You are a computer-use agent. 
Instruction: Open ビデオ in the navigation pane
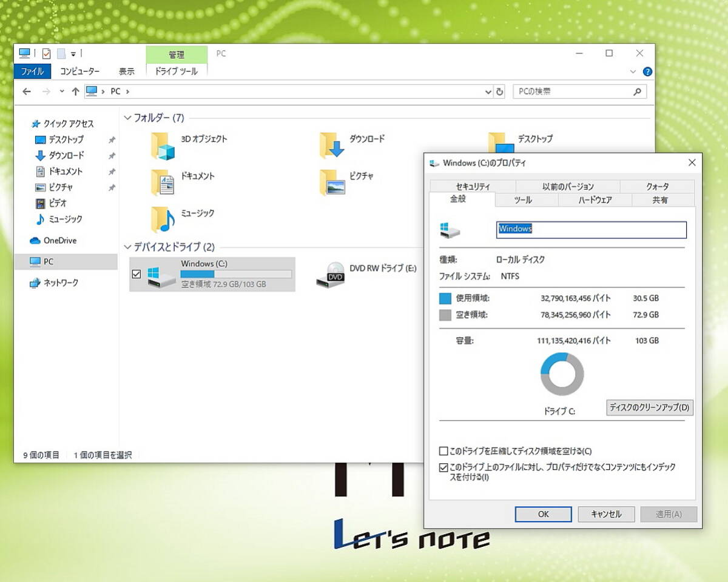51,203
